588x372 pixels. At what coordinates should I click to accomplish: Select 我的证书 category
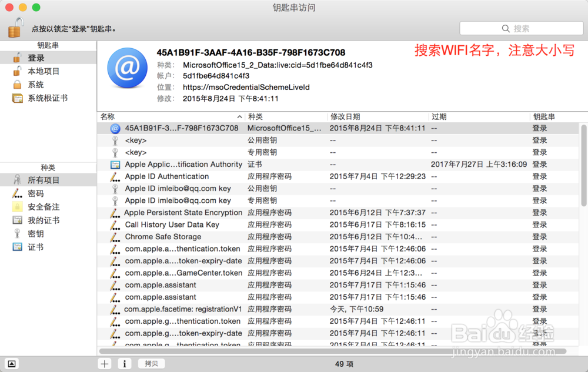pos(48,220)
